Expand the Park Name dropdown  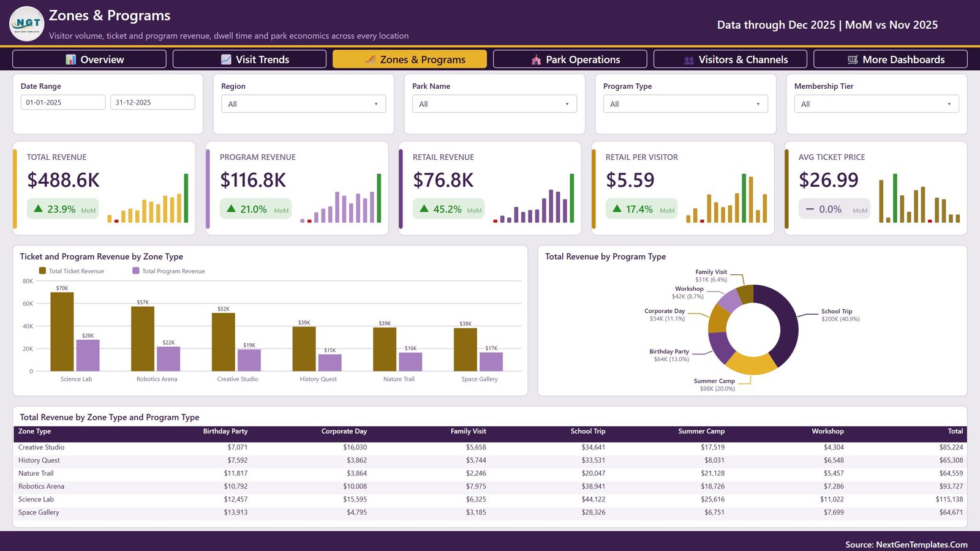pos(494,103)
